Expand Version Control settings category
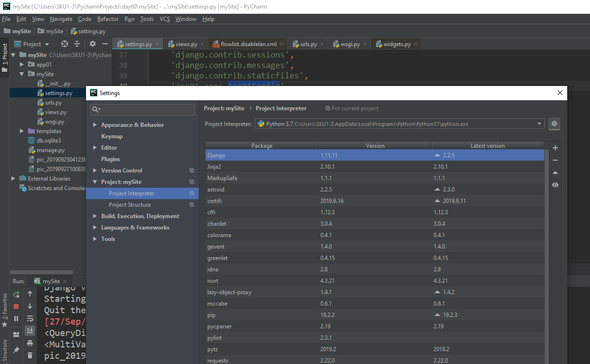This screenshot has height=364, width=590. click(x=95, y=171)
